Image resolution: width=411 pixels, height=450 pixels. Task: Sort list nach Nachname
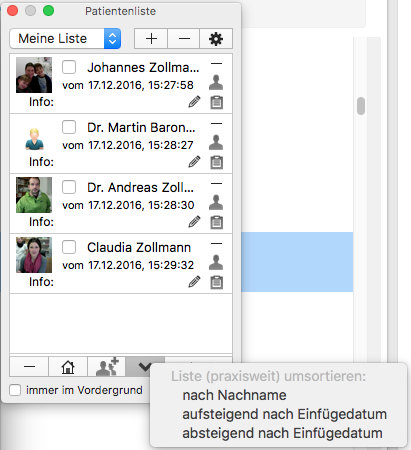pyautogui.click(x=234, y=395)
